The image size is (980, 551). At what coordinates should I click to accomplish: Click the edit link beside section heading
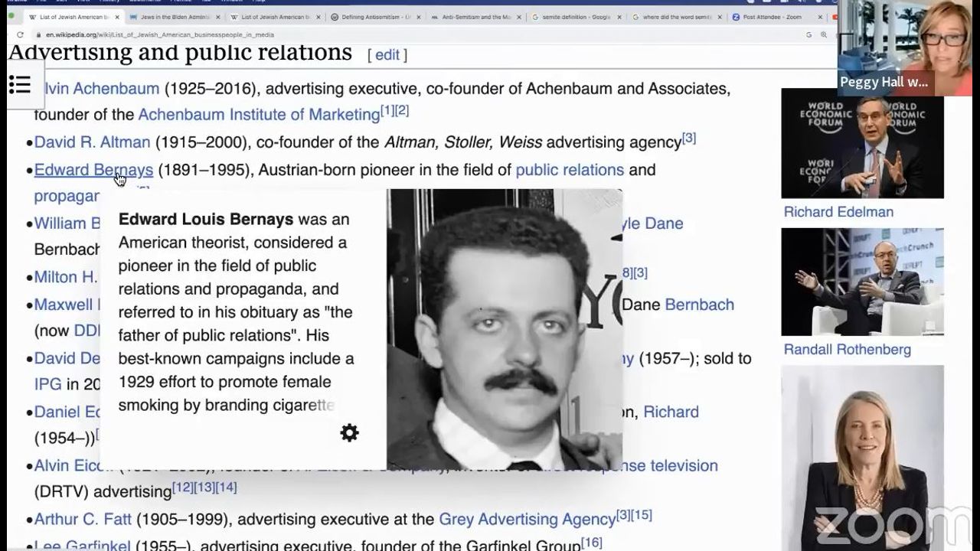tap(387, 55)
